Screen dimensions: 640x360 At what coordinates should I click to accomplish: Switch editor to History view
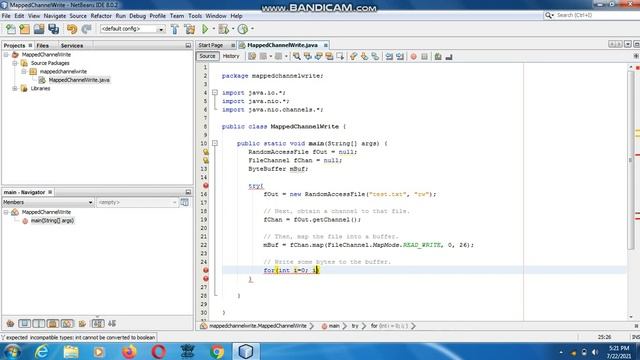tap(231, 56)
